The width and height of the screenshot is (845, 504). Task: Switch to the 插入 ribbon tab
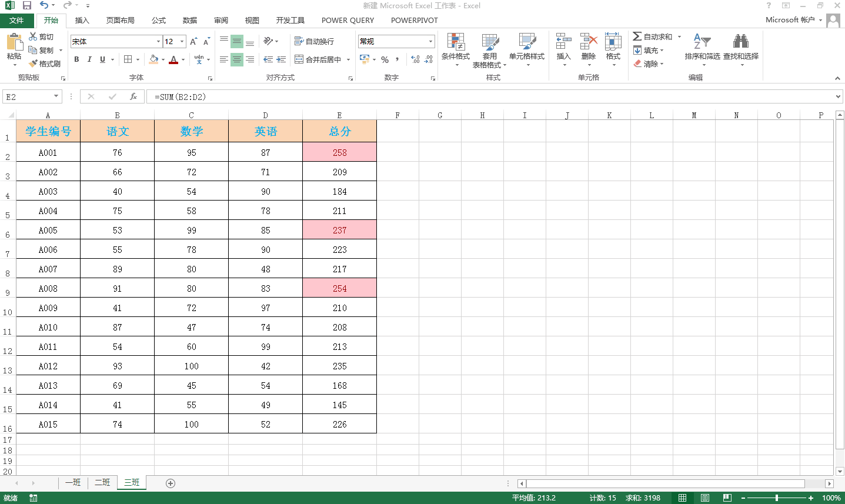click(82, 21)
